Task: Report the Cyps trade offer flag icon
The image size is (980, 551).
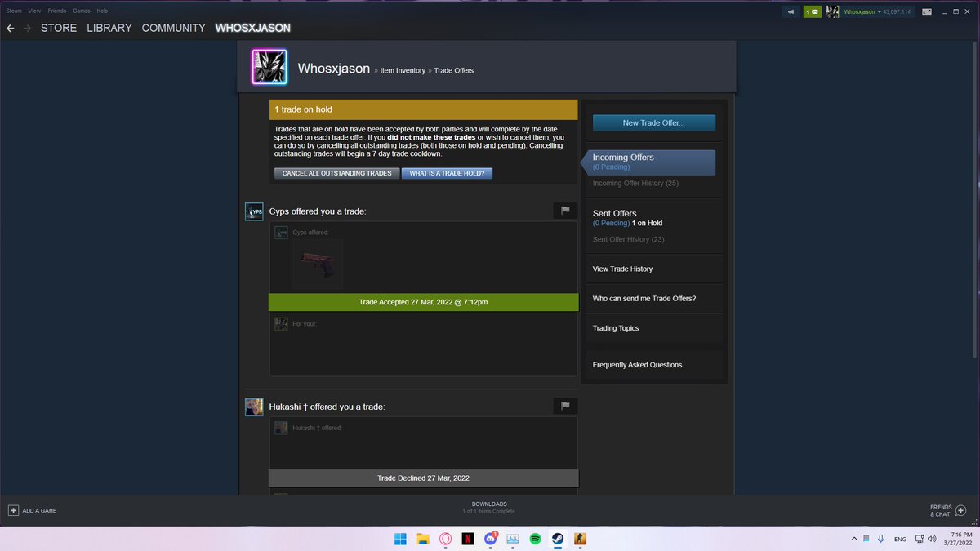Action: tap(565, 211)
